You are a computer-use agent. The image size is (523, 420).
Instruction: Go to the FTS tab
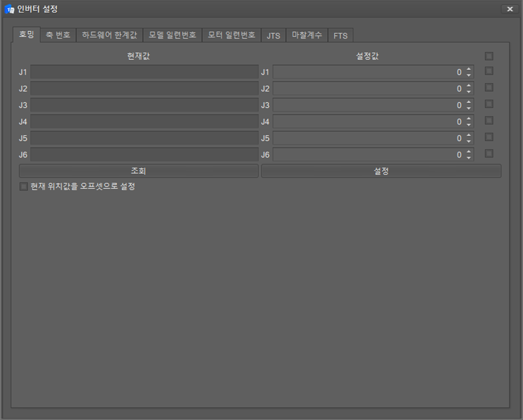pyautogui.click(x=340, y=36)
